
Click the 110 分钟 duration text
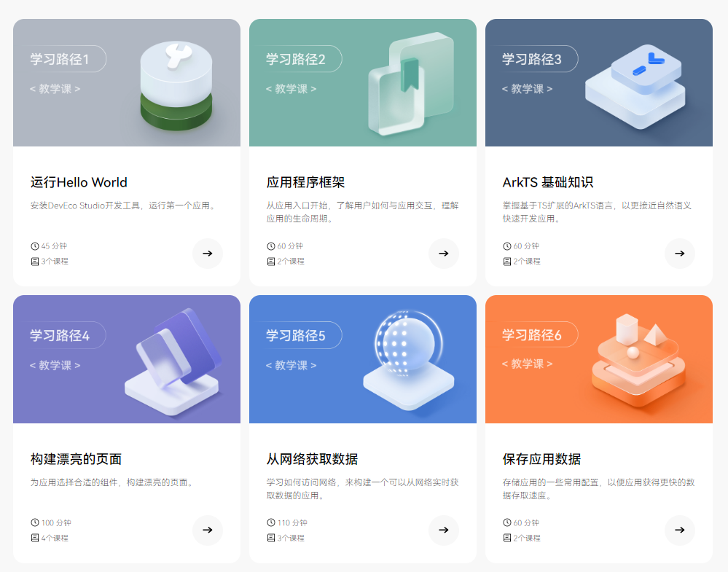292,522
